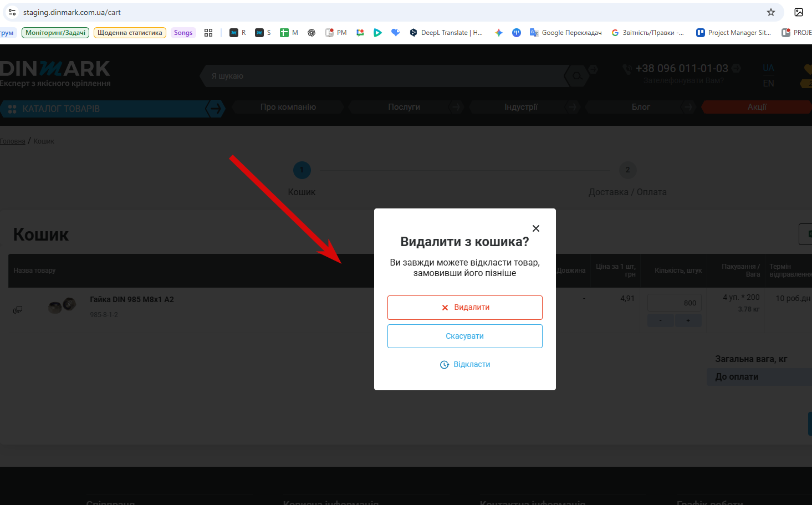Decrease quantity with minus button
812x505 pixels.
point(660,320)
